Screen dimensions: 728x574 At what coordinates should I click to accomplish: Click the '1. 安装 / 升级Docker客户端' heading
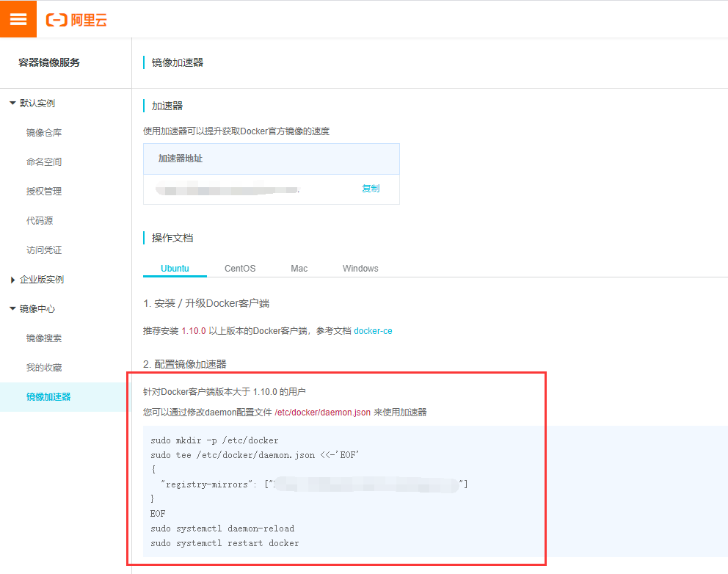click(x=206, y=304)
